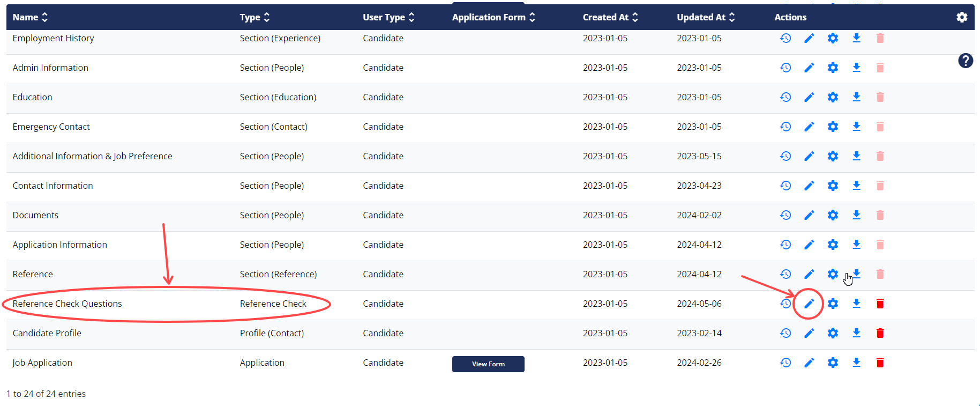Sort by Application Form column
This screenshot has width=980, height=406.
493,17
